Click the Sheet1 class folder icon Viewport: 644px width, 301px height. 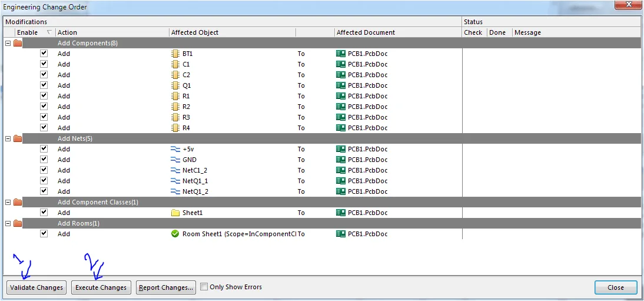click(x=175, y=213)
